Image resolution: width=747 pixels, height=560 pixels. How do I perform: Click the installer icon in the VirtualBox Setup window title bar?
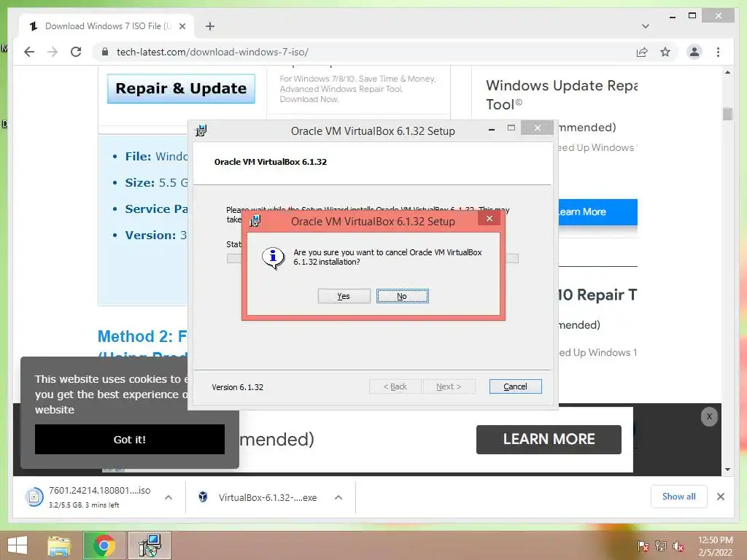tap(201, 131)
